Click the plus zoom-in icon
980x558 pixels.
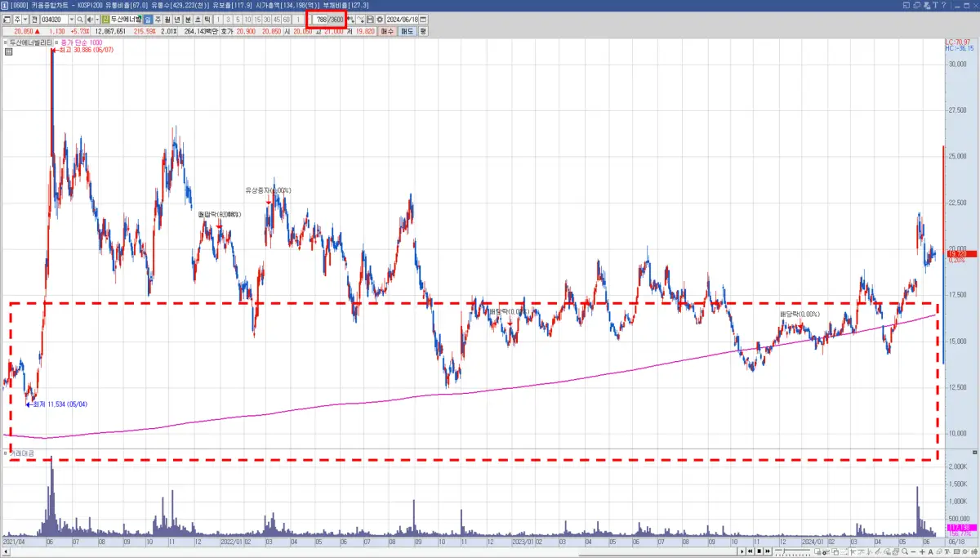click(x=922, y=551)
